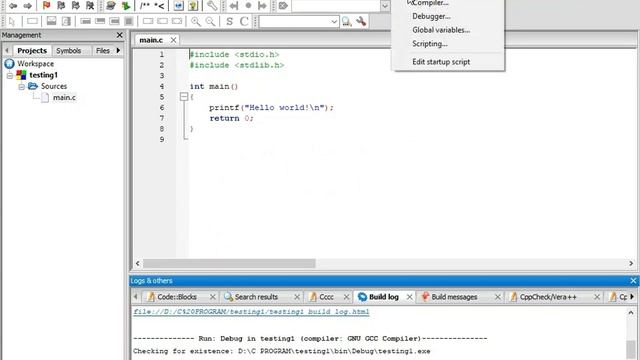
Task: Open the Build messages log tab
Action: click(454, 297)
